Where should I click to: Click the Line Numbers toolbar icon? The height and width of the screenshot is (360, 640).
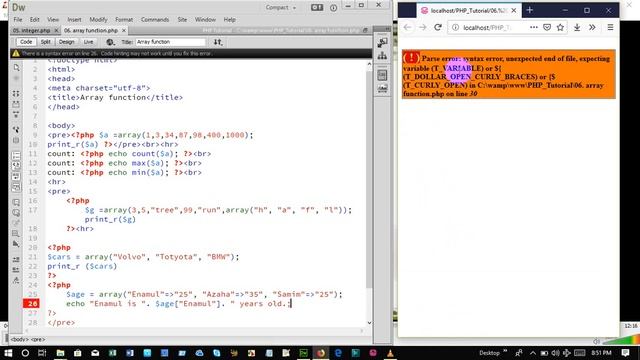pos(16,156)
